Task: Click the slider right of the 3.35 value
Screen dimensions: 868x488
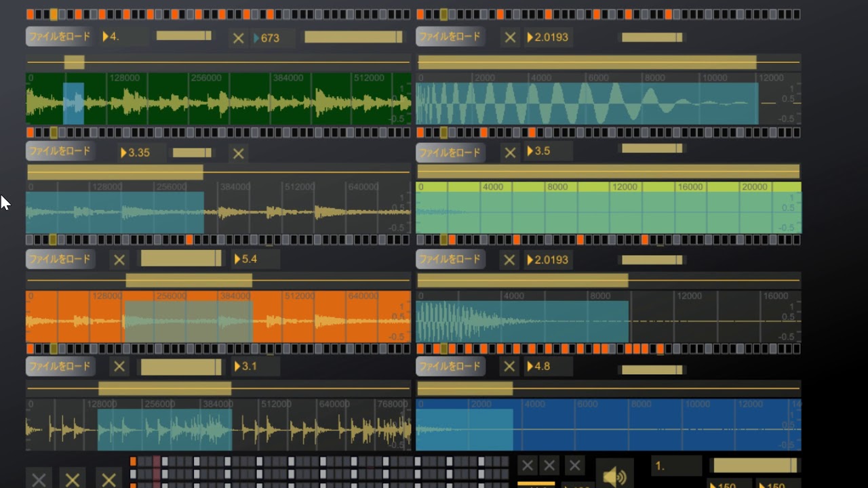Action: tap(193, 152)
